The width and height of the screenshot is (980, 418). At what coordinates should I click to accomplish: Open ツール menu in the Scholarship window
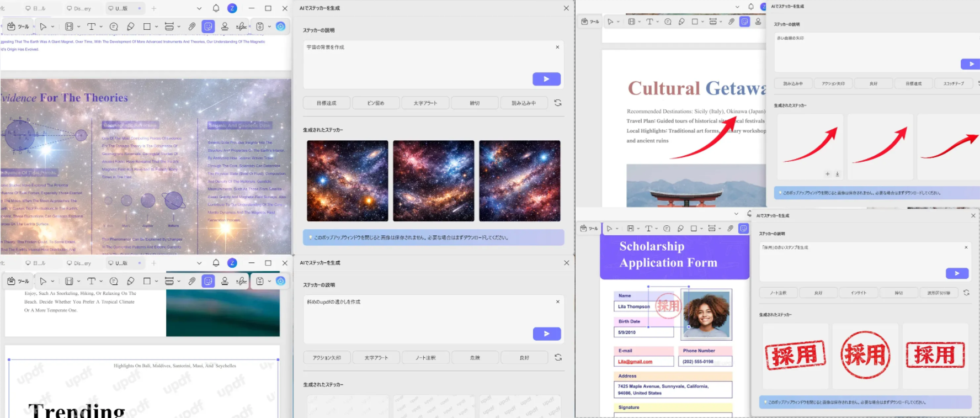pos(589,228)
